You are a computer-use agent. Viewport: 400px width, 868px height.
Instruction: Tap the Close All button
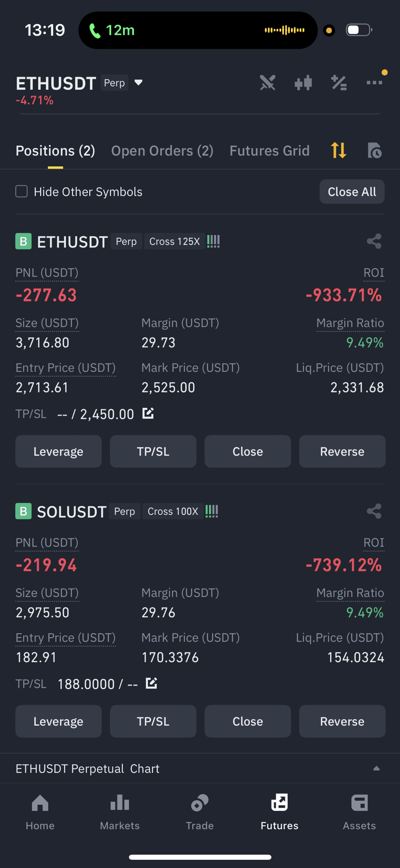click(x=352, y=192)
